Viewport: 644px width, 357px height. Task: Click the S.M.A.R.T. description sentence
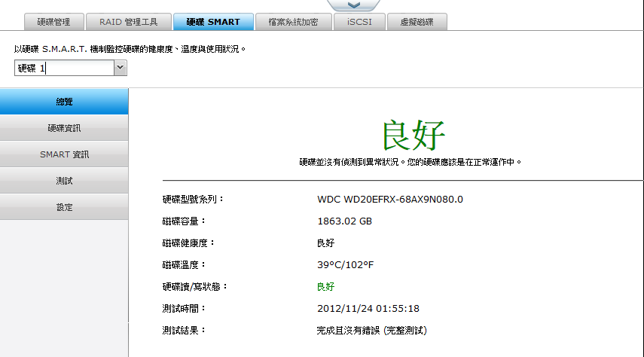pyautogui.click(x=130, y=49)
